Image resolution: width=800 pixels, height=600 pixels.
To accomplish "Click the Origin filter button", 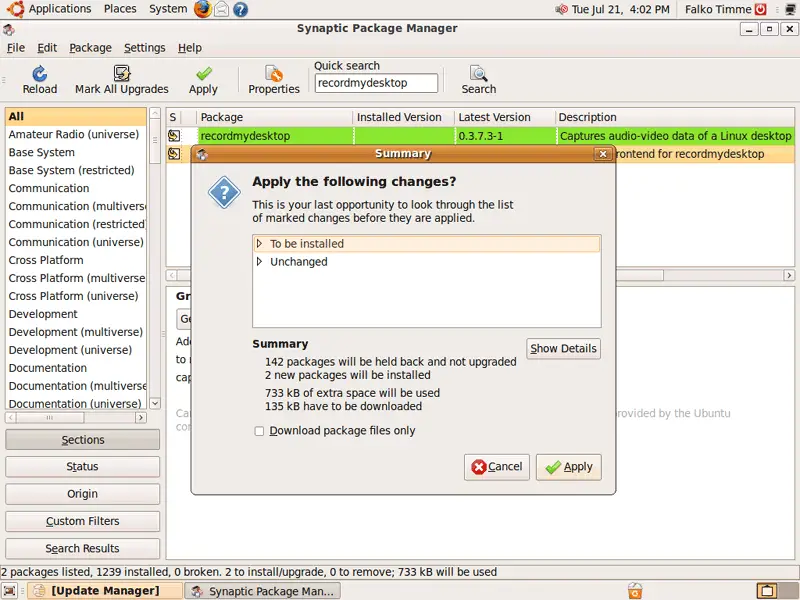I will (x=82, y=494).
